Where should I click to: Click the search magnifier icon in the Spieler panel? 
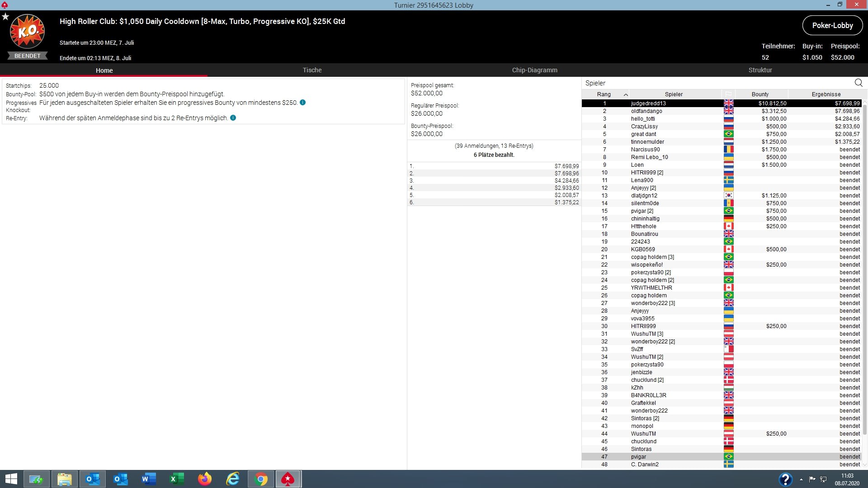click(x=858, y=83)
